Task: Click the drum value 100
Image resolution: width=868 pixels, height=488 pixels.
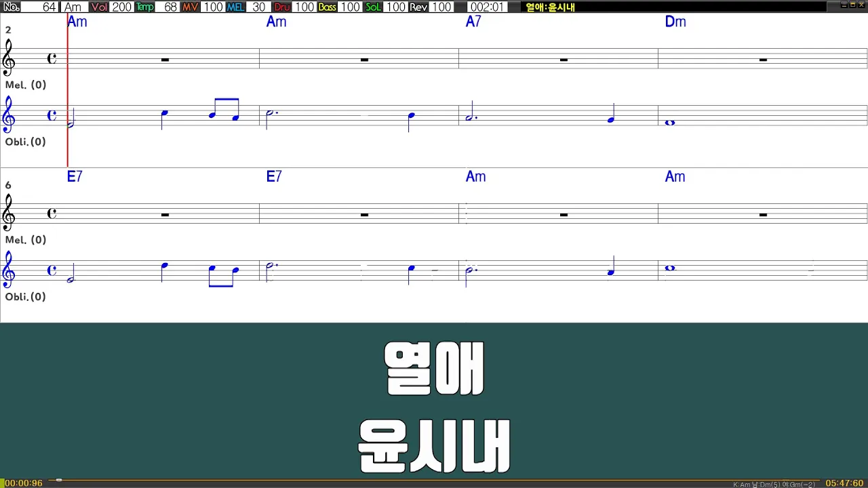Action: [x=304, y=7]
